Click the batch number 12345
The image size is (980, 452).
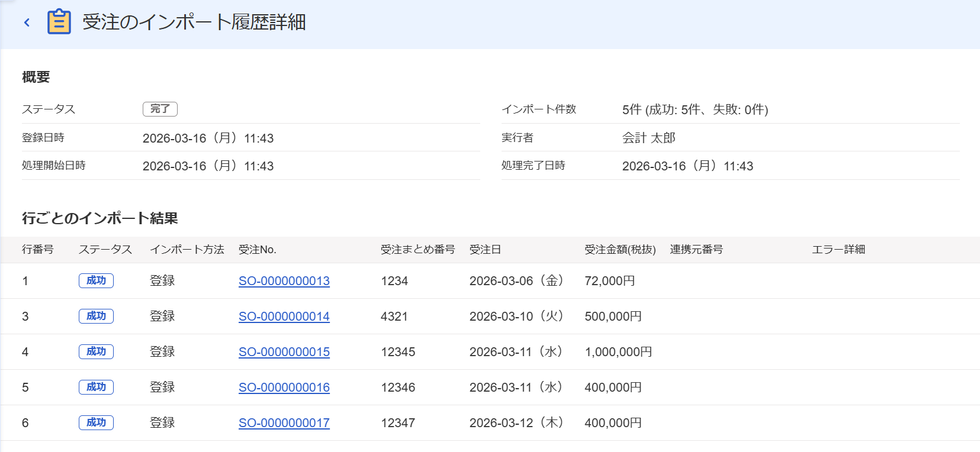tap(398, 352)
